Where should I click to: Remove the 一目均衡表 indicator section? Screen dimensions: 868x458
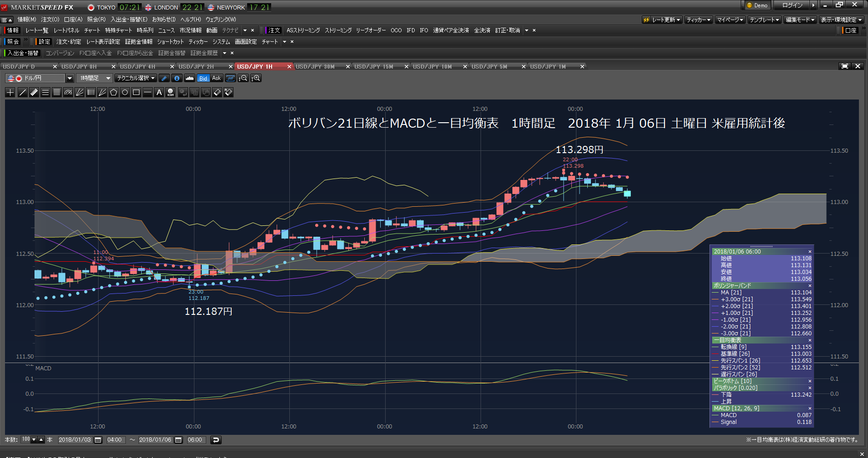pyautogui.click(x=809, y=340)
